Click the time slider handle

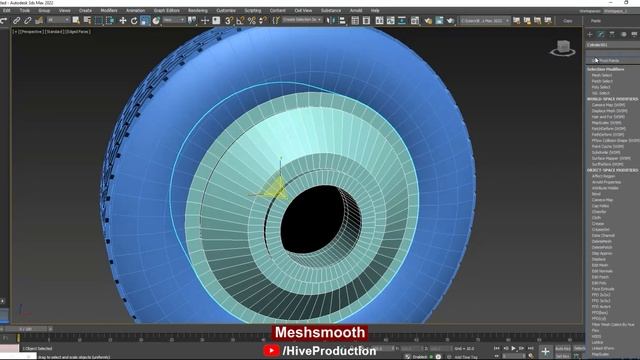point(27,329)
